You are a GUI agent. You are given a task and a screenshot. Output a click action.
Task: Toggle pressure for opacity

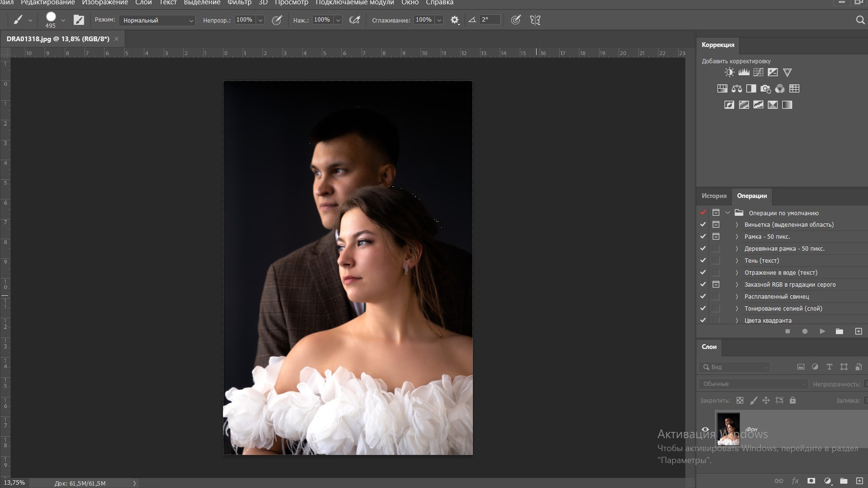coord(277,20)
